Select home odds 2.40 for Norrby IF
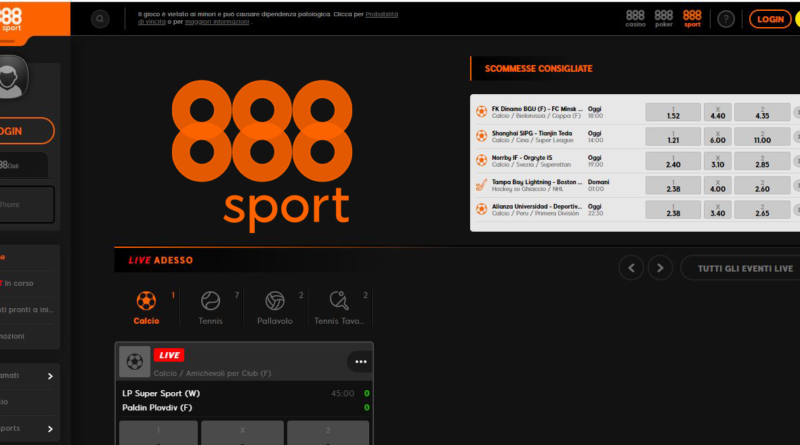This screenshot has width=800, height=445. click(x=673, y=161)
